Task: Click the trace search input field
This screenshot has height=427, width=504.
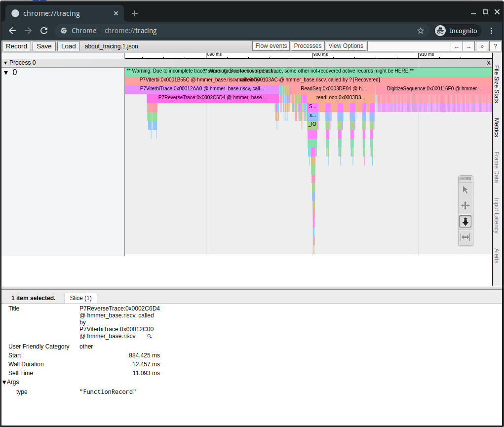Action: pos(409,46)
